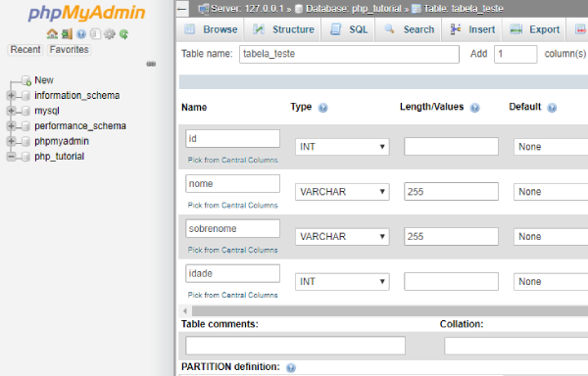Click the Favorites button
This screenshot has width=588, height=376.
pos(69,49)
